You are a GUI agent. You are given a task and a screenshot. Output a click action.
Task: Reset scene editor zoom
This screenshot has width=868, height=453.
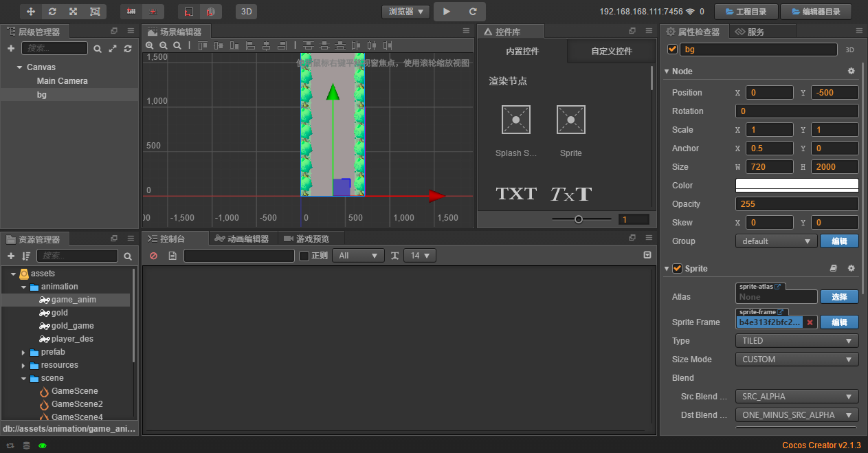[177, 45]
